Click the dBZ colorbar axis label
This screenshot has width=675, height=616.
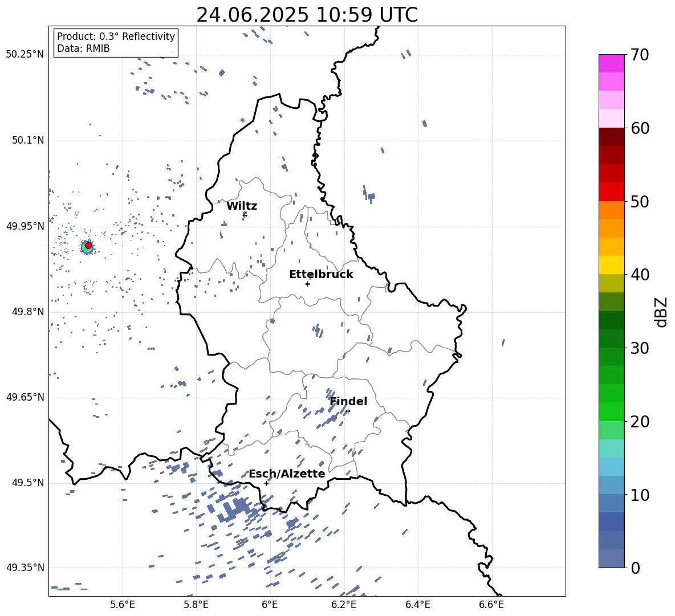click(661, 312)
